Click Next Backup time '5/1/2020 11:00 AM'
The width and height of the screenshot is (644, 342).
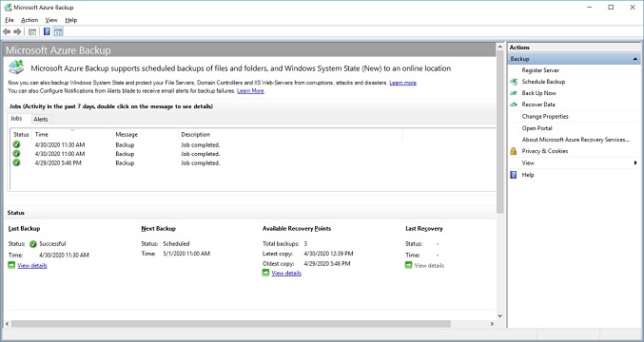(x=186, y=254)
